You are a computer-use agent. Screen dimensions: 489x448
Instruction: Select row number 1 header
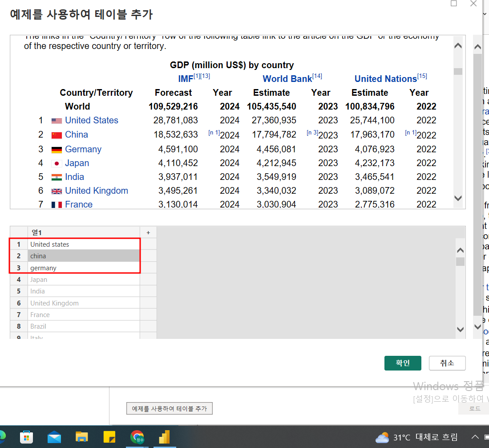pyautogui.click(x=19, y=244)
